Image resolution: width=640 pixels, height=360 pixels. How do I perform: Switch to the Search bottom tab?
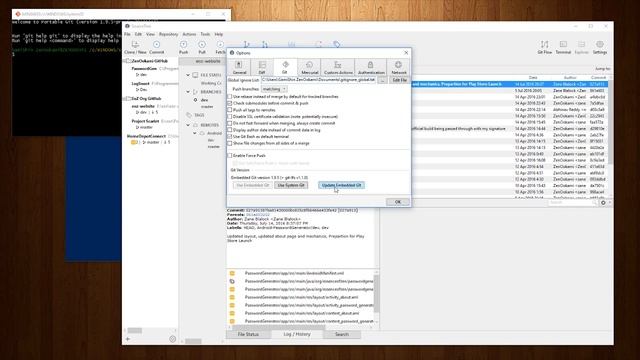pos(342,334)
